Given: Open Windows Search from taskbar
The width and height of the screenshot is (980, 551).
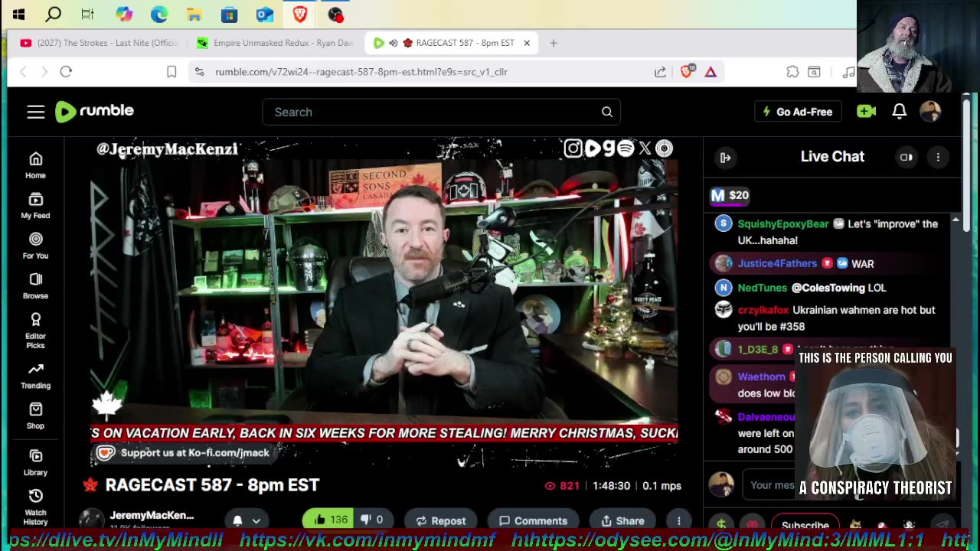Looking at the screenshot, I should tap(54, 14).
